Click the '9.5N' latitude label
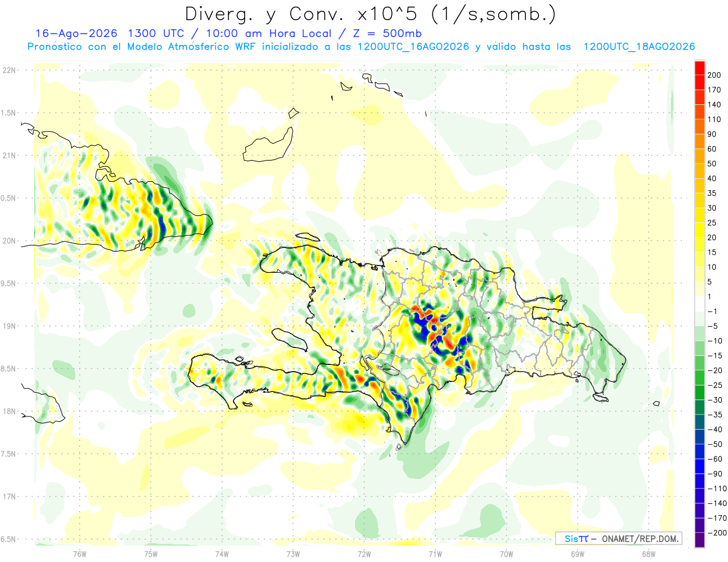The height and width of the screenshot is (562, 728). (9, 283)
